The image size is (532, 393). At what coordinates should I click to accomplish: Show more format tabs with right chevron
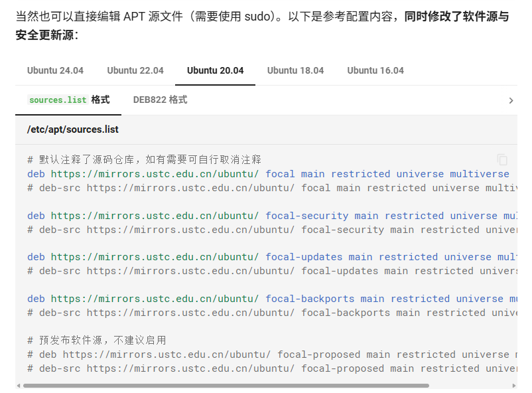(511, 100)
